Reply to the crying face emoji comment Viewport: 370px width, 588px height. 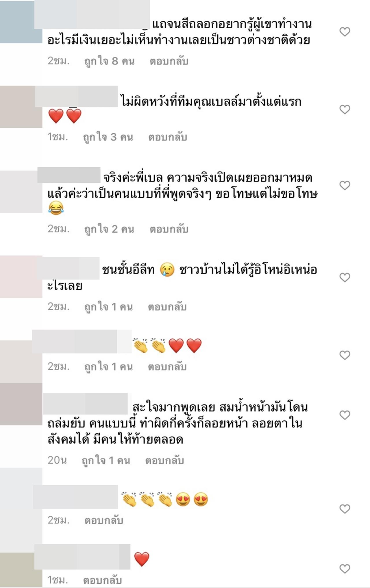click(x=167, y=307)
